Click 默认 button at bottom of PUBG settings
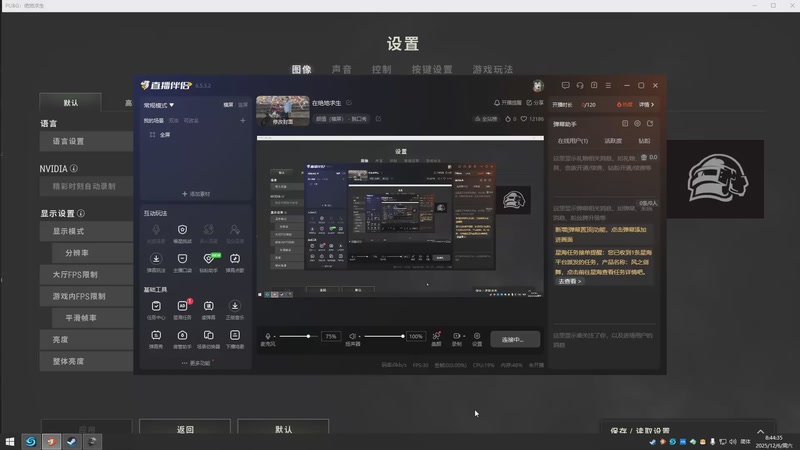 (x=283, y=428)
